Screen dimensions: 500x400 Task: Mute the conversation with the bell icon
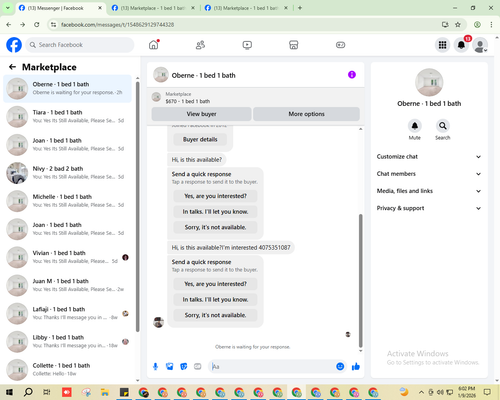tap(415, 126)
